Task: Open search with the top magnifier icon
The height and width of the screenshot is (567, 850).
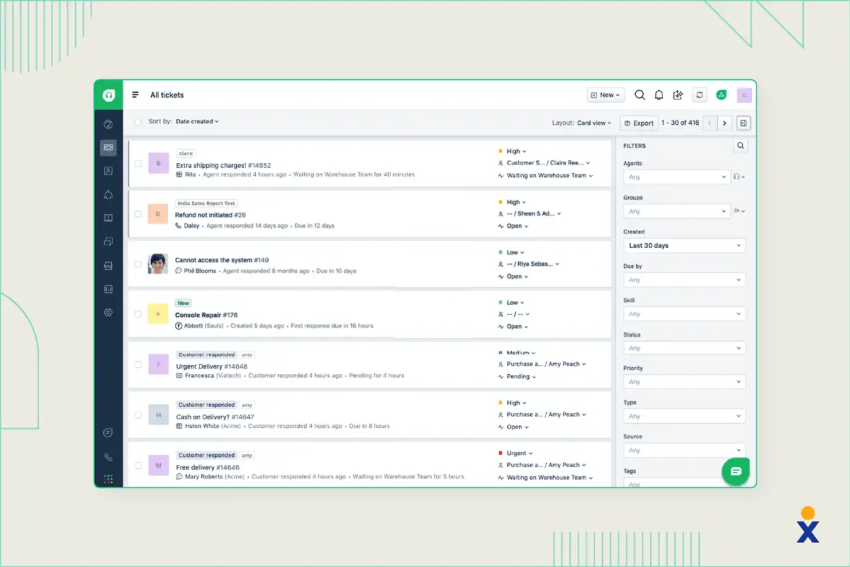Action: coord(640,95)
